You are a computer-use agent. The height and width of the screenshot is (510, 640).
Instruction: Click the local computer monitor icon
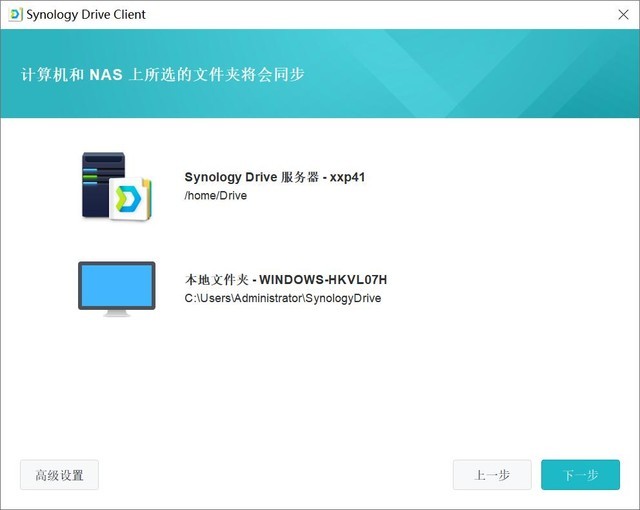click(x=117, y=289)
